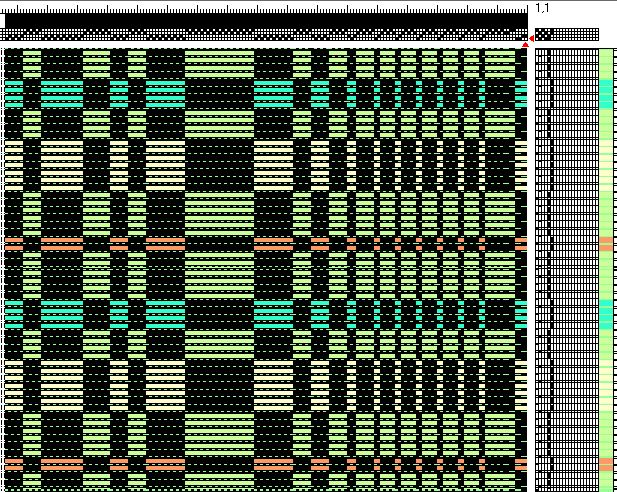The width and height of the screenshot is (617, 492).
Task: Click the red left-pointing threading row marker
Action: point(531,39)
